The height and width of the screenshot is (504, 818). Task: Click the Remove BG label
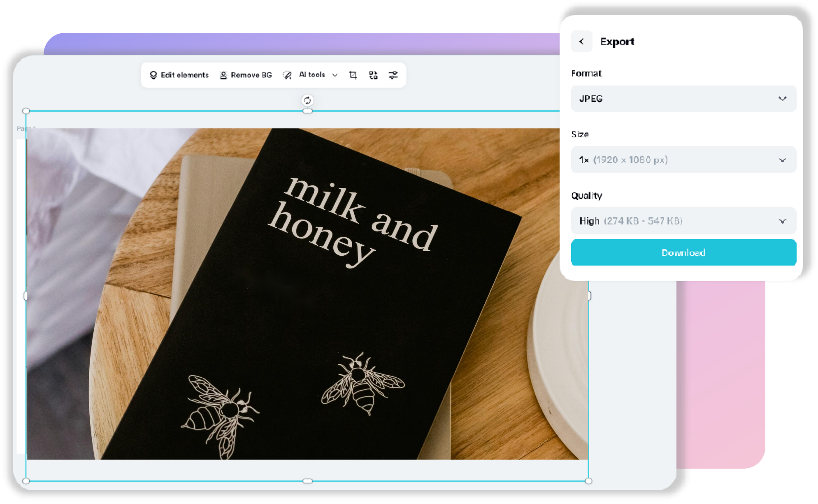(x=251, y=75)
